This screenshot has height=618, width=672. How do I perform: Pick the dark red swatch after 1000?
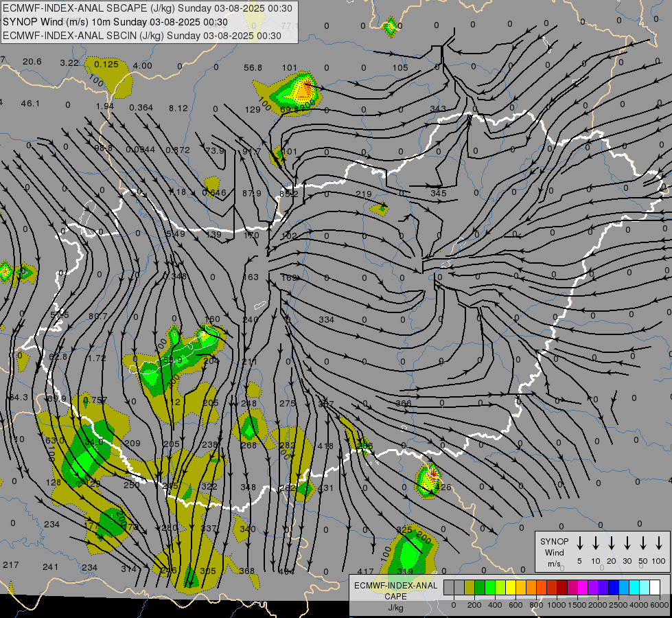[562, 588]
